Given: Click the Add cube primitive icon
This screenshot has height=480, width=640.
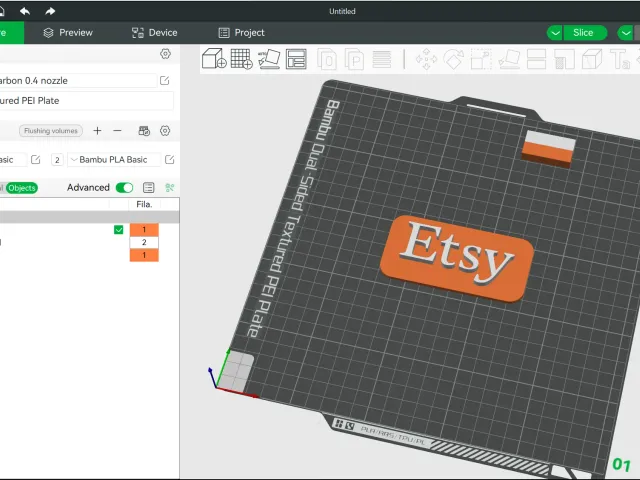Looking at the screenshot, I should [x=214, y=58].
